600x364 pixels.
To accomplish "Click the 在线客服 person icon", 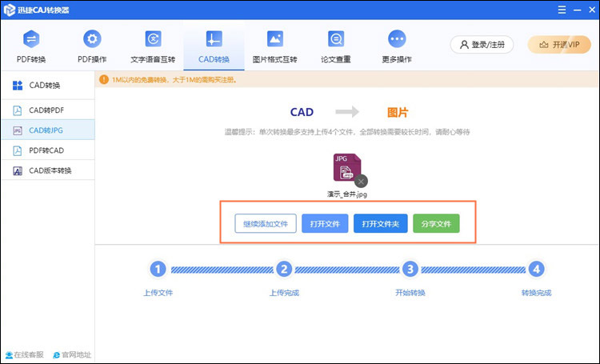I will [x=9, y=355].
